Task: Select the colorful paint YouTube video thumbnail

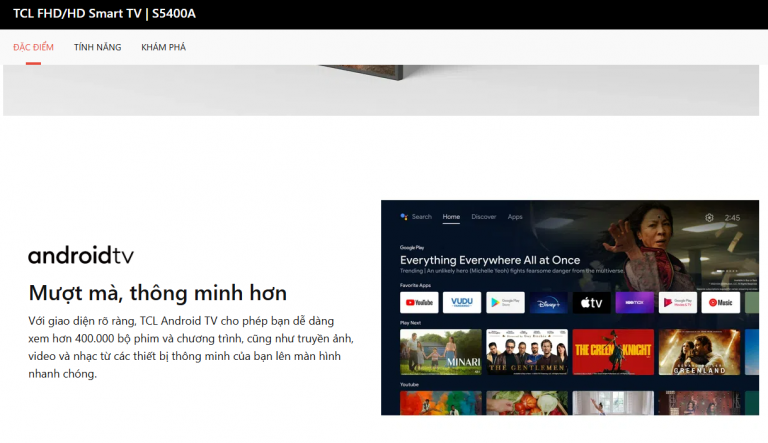Action: tap(441, 403)
